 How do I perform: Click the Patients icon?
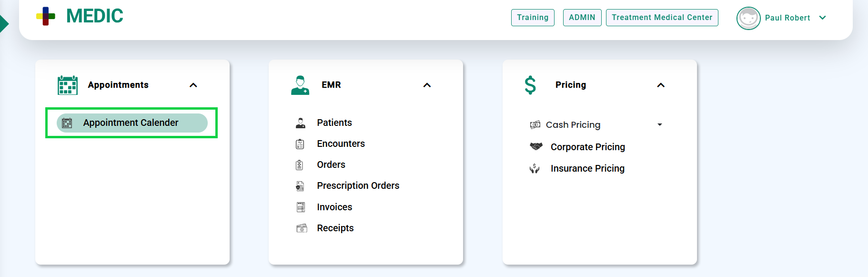[301, 123]
